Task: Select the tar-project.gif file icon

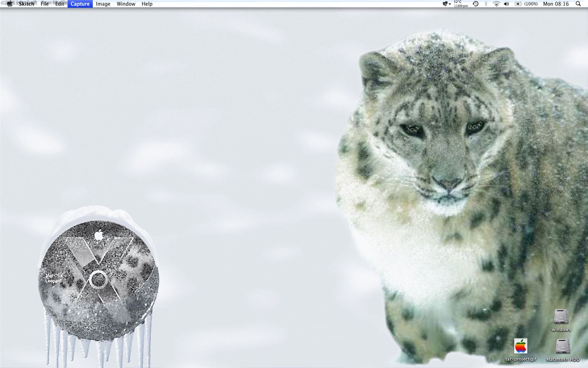Action: [520, 346]
